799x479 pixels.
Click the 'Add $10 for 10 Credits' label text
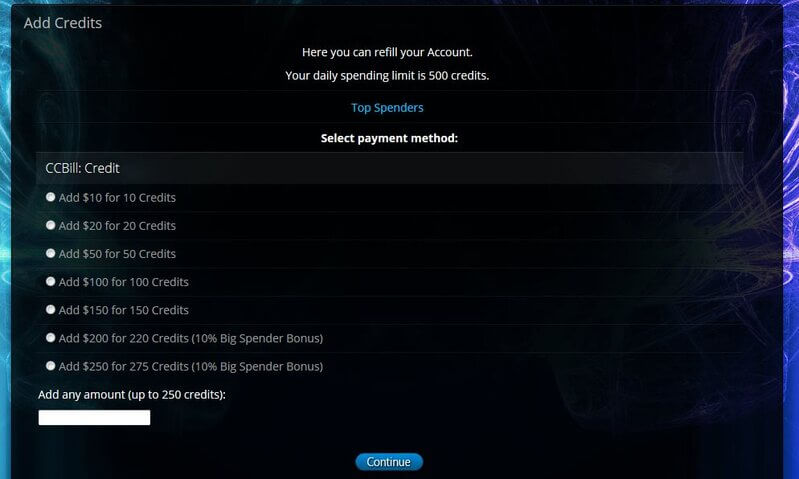tap(117, 198)
